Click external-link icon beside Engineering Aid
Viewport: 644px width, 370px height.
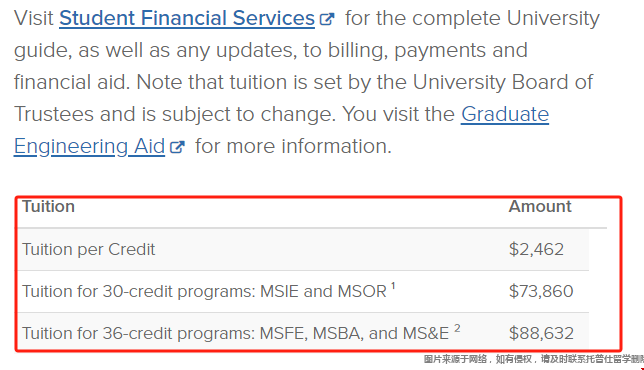tap(177, 147)
